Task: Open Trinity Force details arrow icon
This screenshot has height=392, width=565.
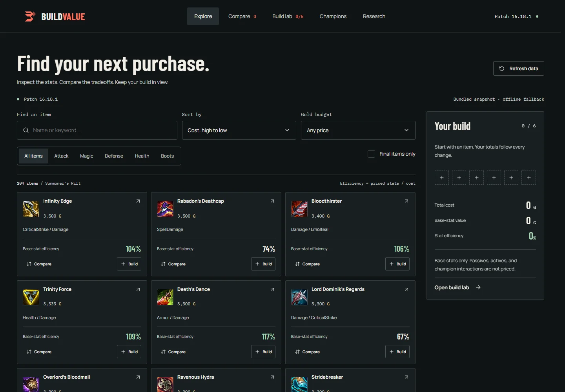Action: pyautogui.click(x=138, y=289)
